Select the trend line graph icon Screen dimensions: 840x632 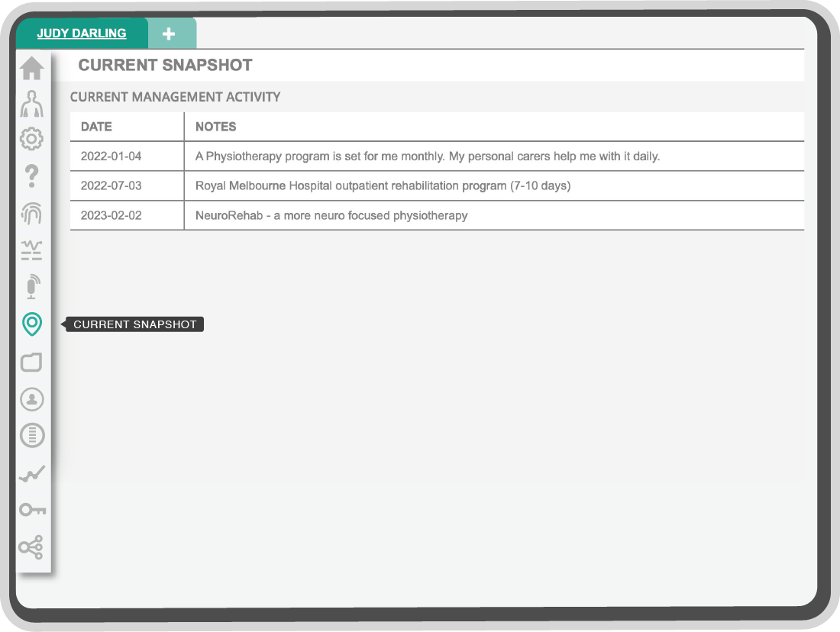pyautogui.click(x=31, y=473)
